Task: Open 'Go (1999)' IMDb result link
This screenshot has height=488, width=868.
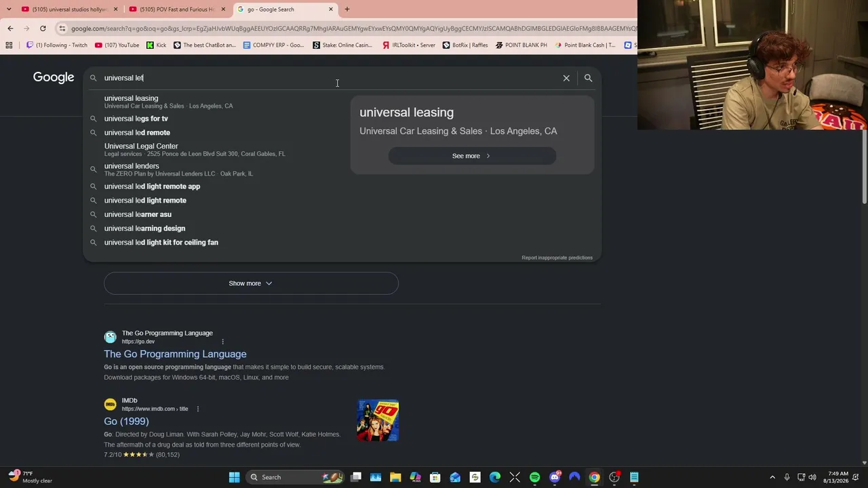Action: point(126,421)
